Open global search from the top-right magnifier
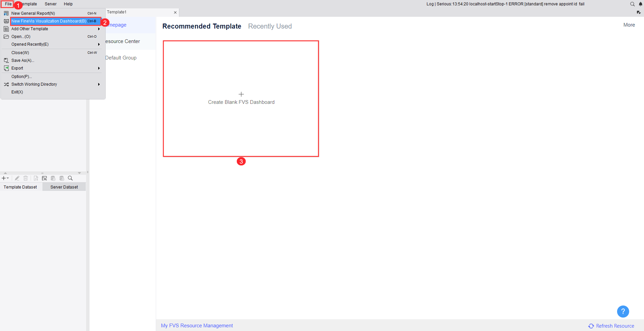 point(632,4)
